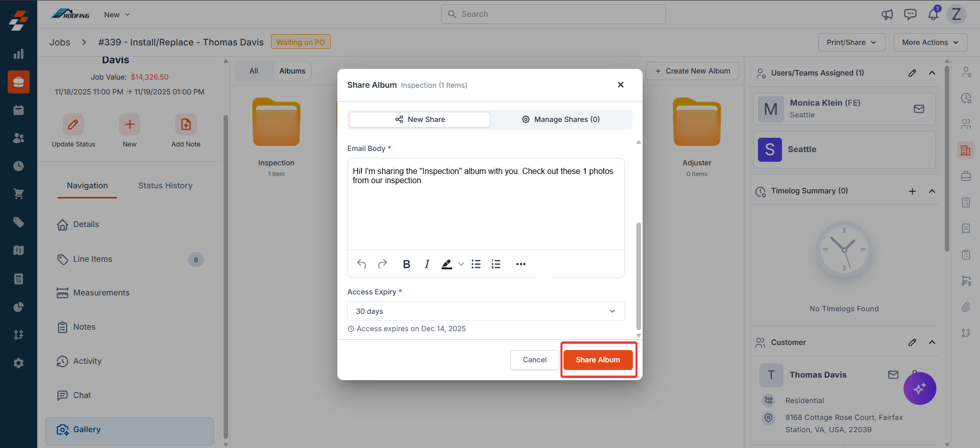
Task: Open the Access Expiry 30 days dropdown
Action: coord(486,311)
